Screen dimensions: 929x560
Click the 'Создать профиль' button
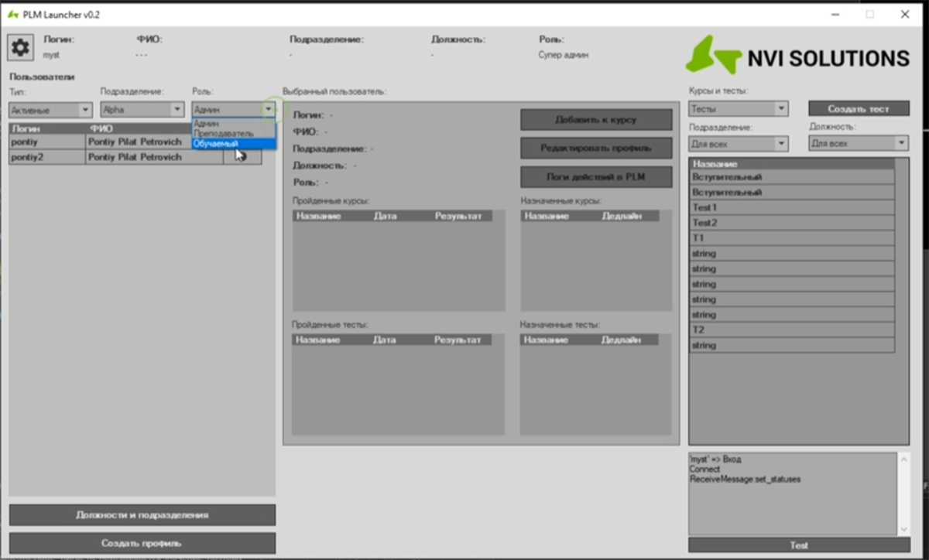coord(142,543)
